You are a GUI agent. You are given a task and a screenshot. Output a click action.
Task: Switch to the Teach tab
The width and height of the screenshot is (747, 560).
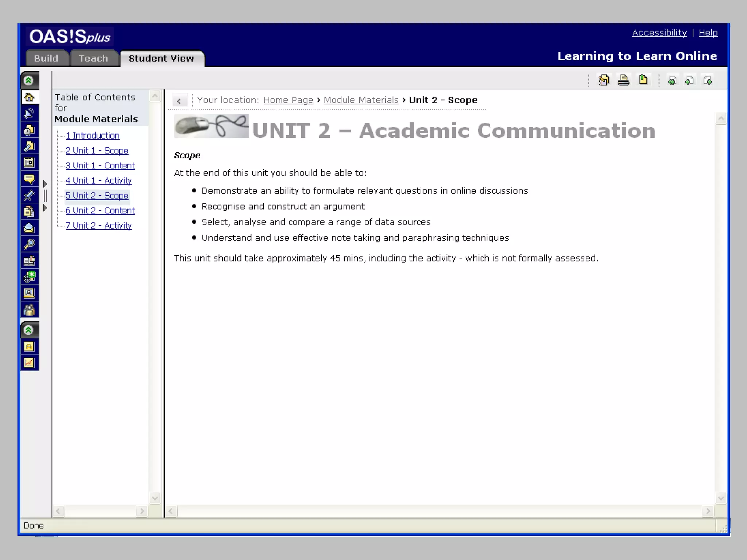click(93, 58)
